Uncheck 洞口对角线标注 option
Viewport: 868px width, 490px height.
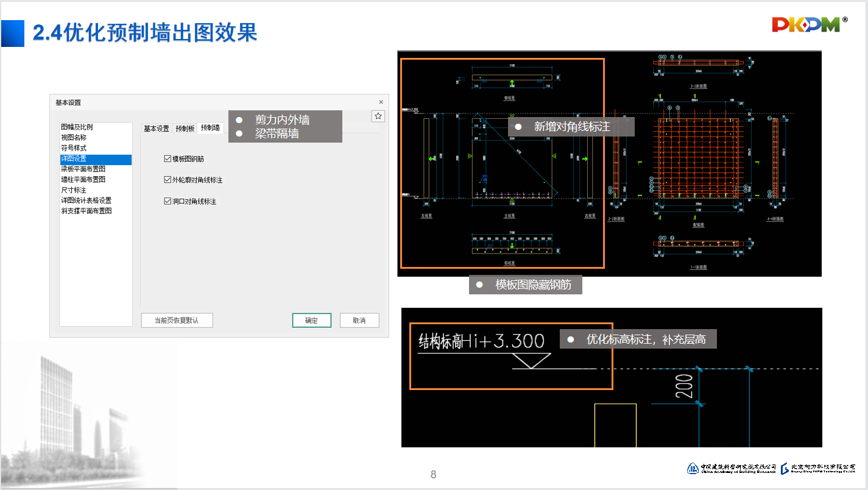(x=168, y=202)
